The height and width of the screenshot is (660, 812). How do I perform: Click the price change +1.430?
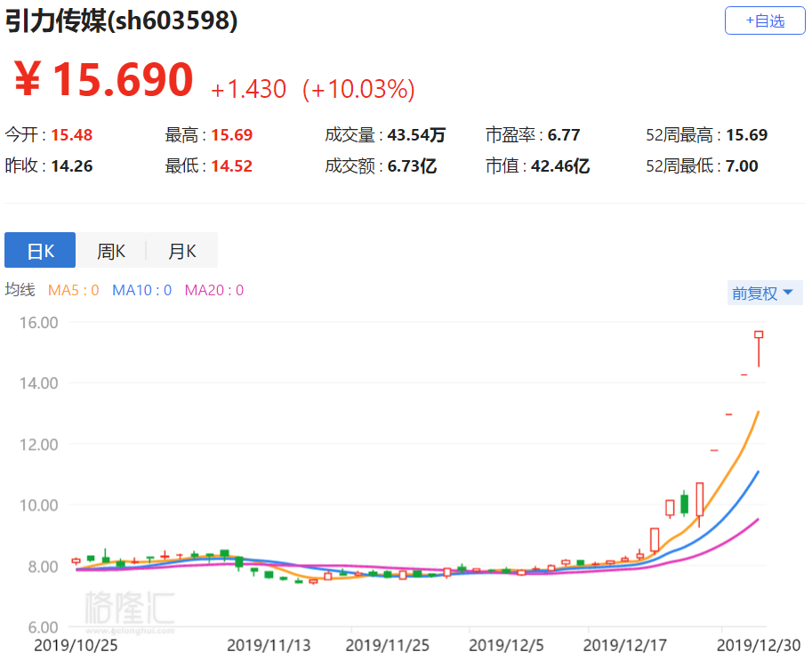[248, 89]
